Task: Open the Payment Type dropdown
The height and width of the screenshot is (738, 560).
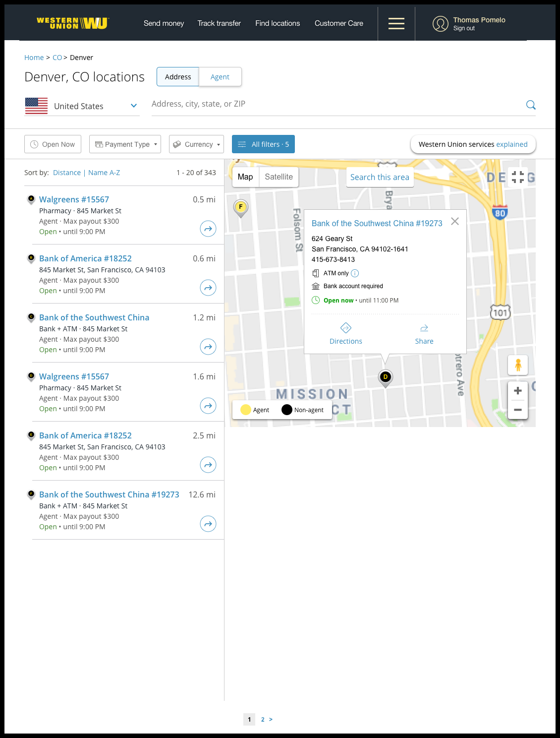Action: pyautogui.click(x=125, y=144)
